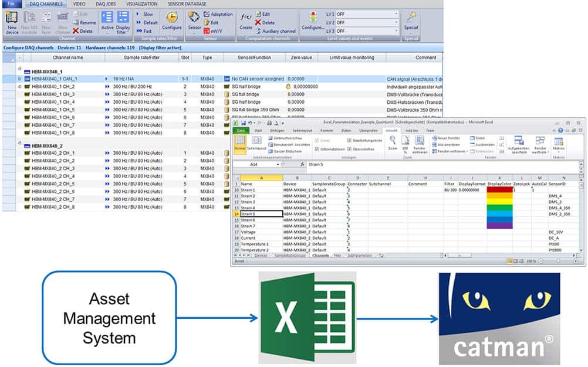The width and height of the screenshot is (588, 367).
Task: Click the red DisplayColor cell for Strain 1
Action: point(499,190)
